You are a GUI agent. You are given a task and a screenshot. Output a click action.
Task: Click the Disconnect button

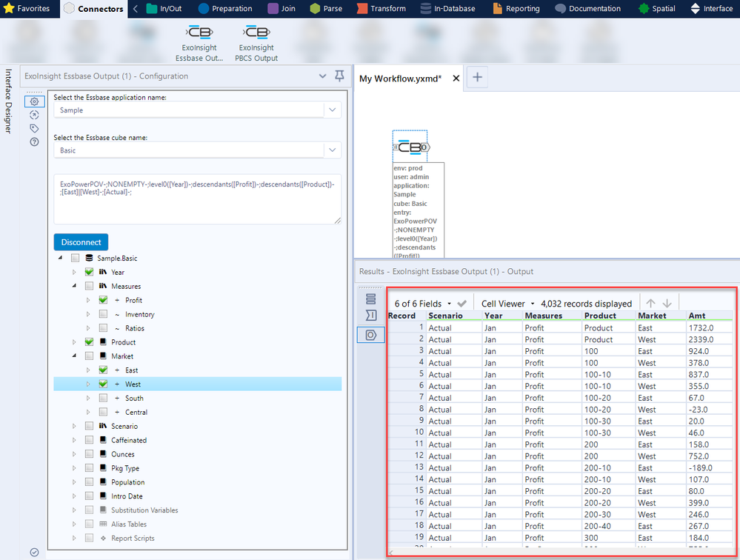81,242
